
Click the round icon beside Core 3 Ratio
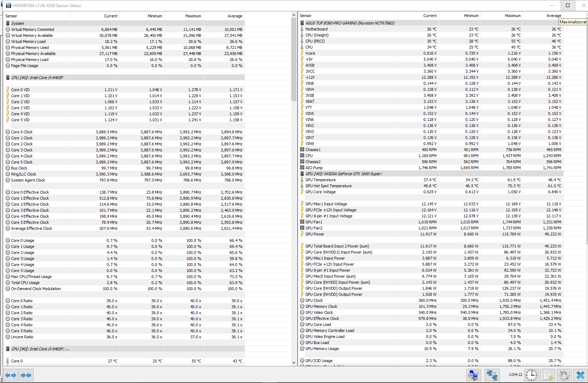pos(8,319)
